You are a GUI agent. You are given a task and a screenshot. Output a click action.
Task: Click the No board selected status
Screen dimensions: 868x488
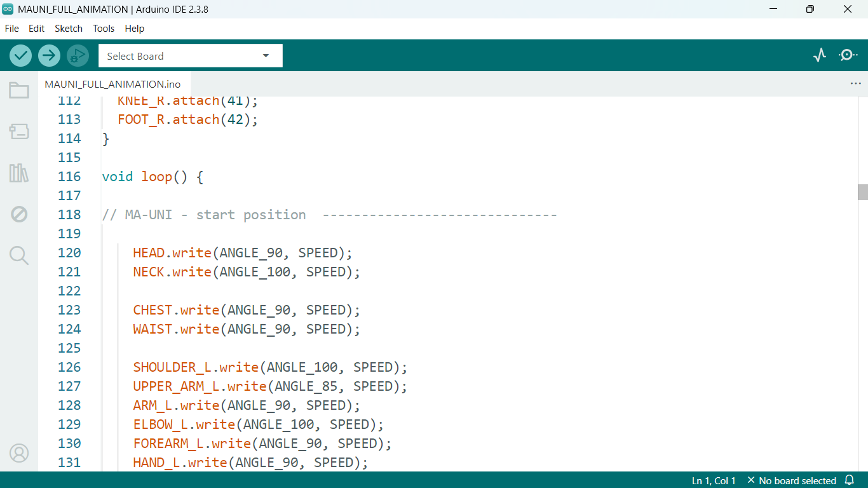pyautogui.click(x=792, y=480)
